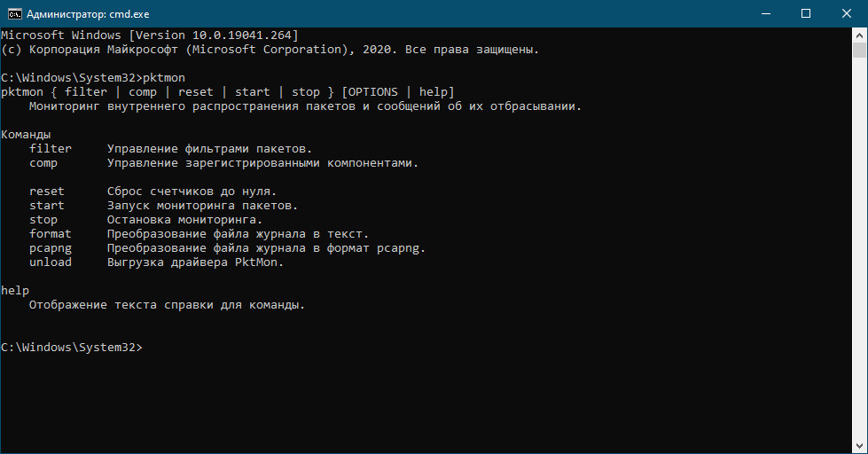Click the comp command in the list
The image size is (868, 454).
[43, 163]
